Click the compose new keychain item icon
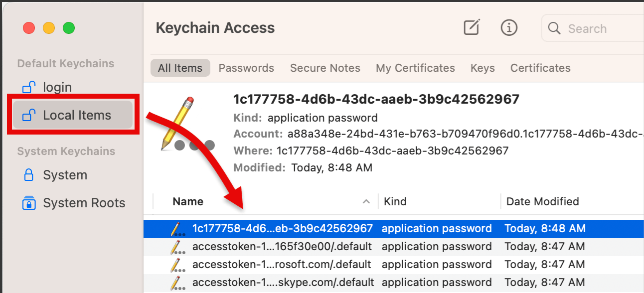Image resolution: width=644 pixels, height=293 pixels. coord(472,27)
